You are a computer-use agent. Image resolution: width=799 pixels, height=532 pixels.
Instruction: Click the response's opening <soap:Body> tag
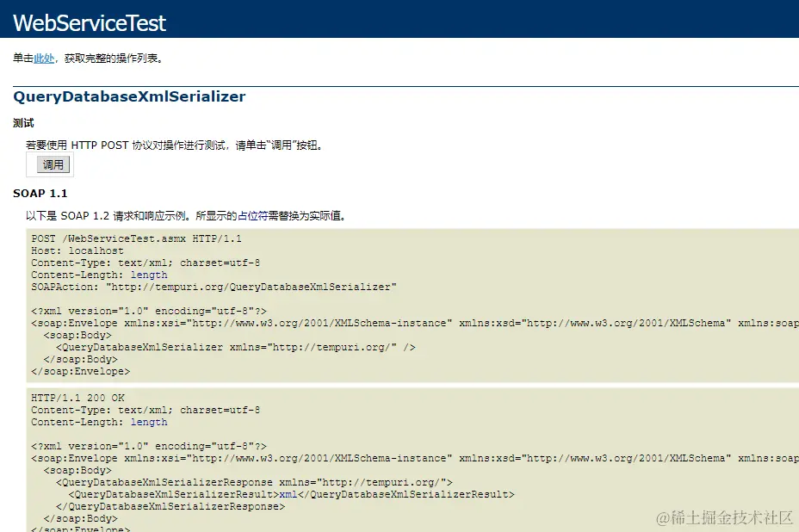[77, 470]
